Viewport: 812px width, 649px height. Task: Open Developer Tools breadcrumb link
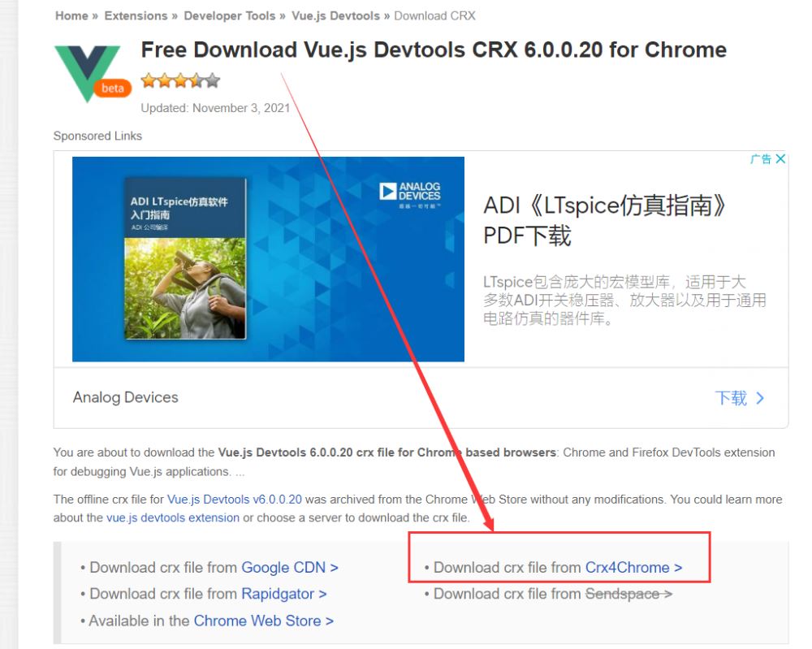[230, 16]
